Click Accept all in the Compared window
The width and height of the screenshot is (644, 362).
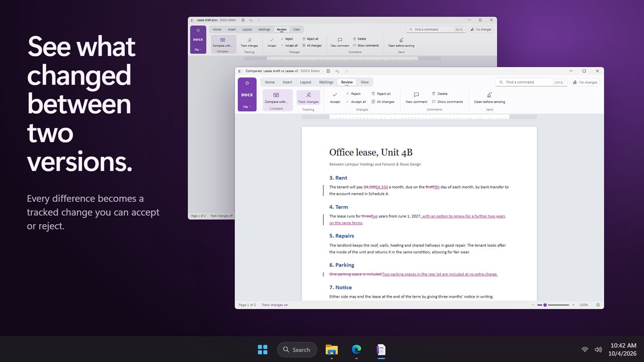[356, 102]
